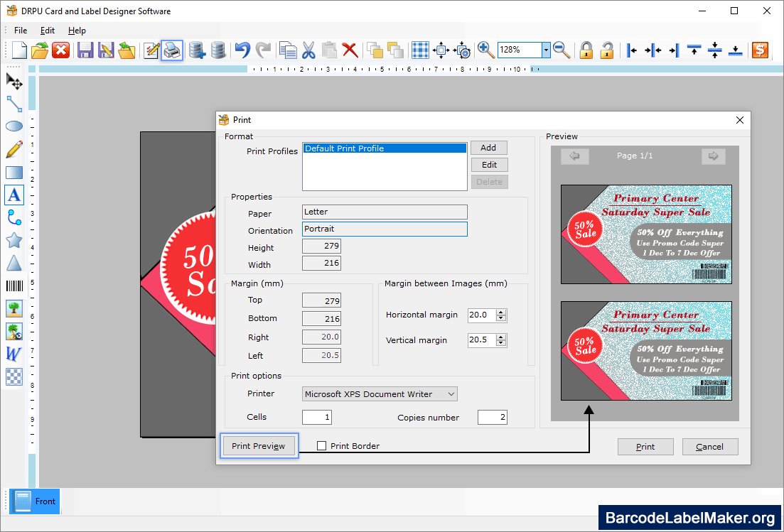
Task: Go to the previous preview page
Action: [574, 156]
